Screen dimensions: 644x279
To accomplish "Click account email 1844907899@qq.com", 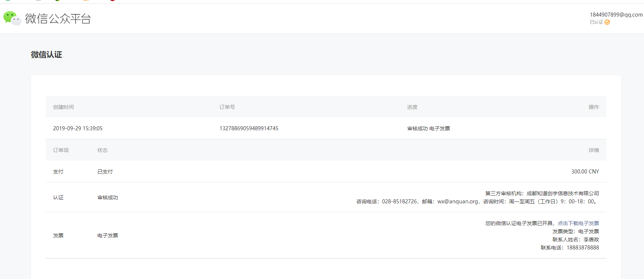I will [x=616, y=15].
